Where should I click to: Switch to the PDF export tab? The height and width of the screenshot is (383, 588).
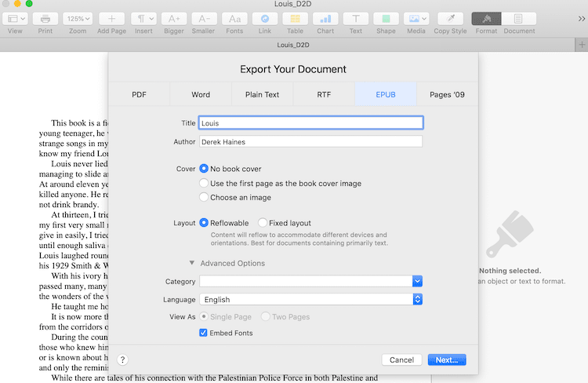click(x=139, y=95)
